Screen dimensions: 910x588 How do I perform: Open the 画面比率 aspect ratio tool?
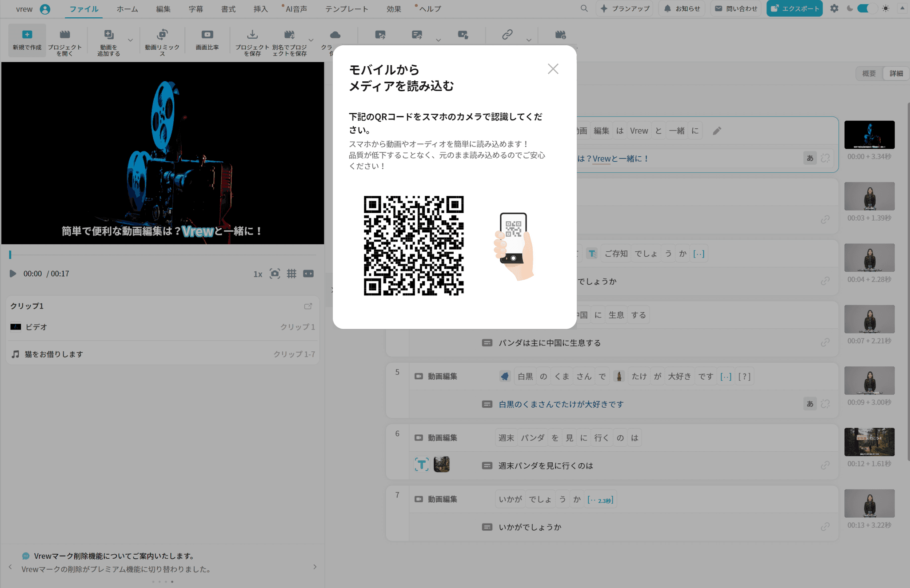coord(207,35)
